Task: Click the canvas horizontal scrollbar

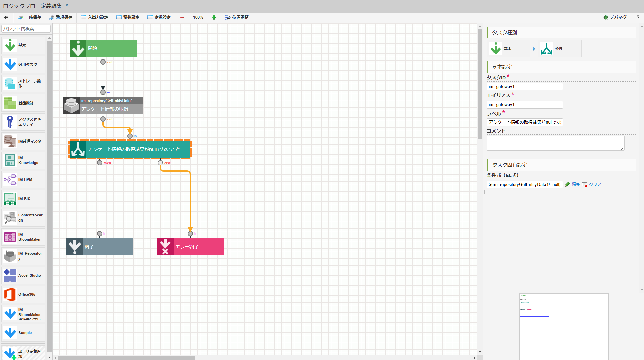Action: point(127,358)
